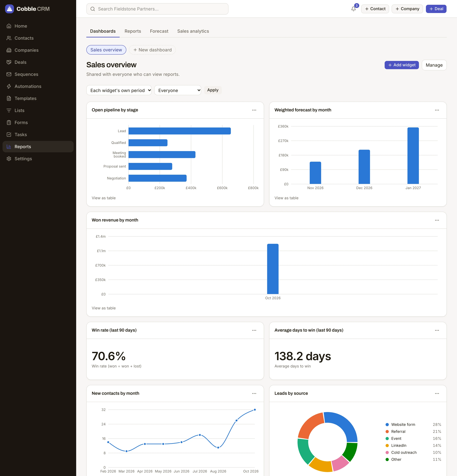Click the Add widget button
Screen dimensions: 457x476
402,65
